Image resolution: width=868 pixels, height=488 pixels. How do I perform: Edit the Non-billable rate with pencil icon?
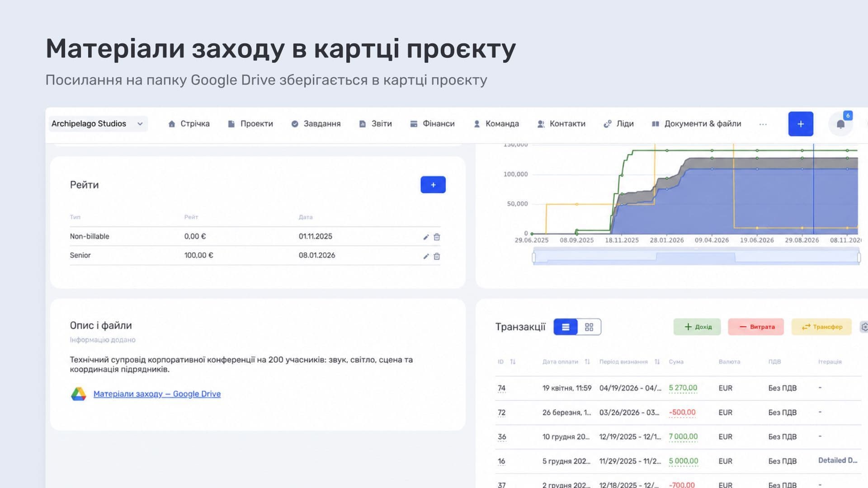(426, 237)
